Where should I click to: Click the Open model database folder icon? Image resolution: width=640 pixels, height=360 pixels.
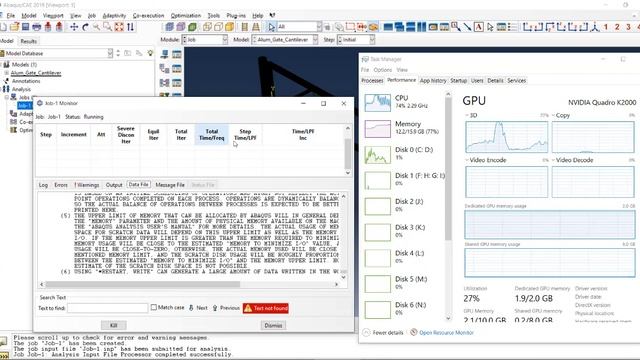(15, 27)
